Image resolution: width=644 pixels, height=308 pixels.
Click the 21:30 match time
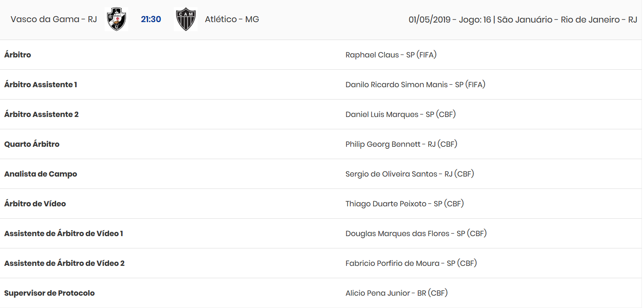pyautogui.click(x=151, y=19)
